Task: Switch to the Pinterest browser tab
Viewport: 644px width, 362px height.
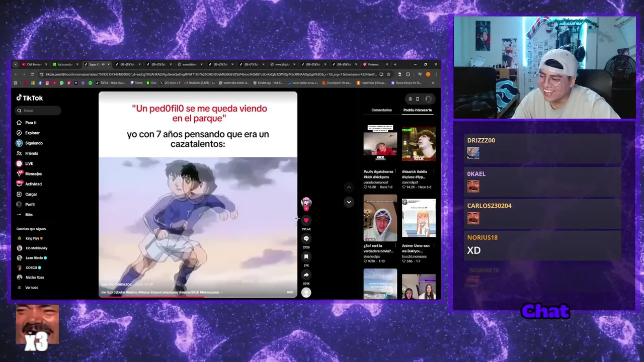Action: [x=376, y=64]
